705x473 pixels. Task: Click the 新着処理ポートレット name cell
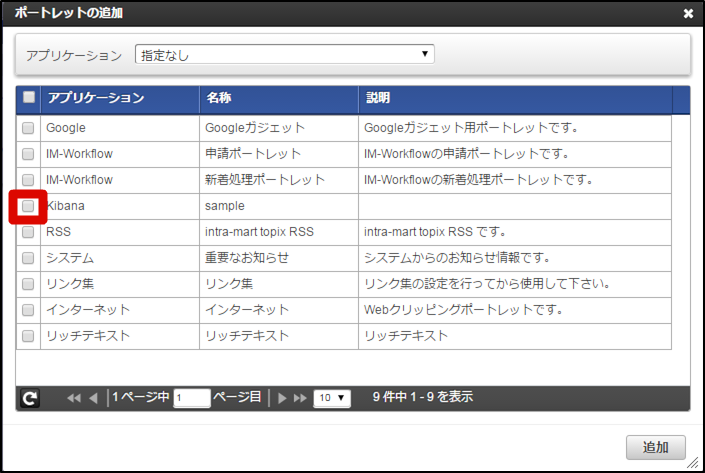(279, 180)
